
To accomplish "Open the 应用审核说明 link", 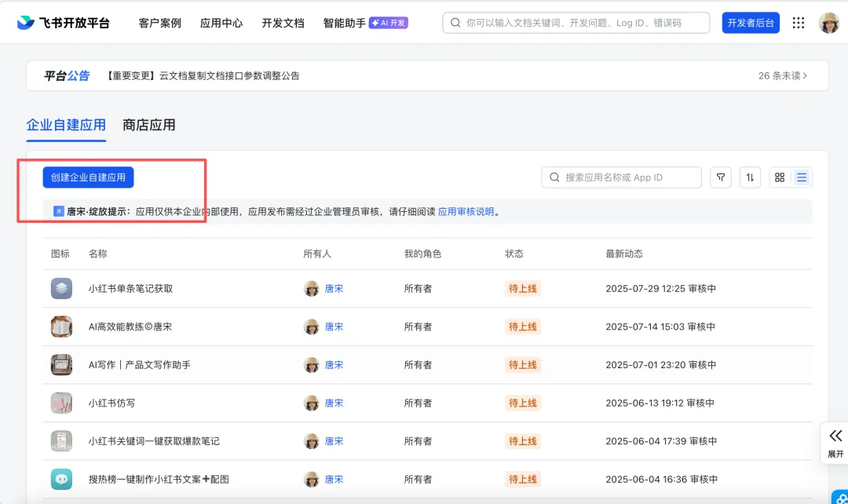I will (x=466, y=211).
